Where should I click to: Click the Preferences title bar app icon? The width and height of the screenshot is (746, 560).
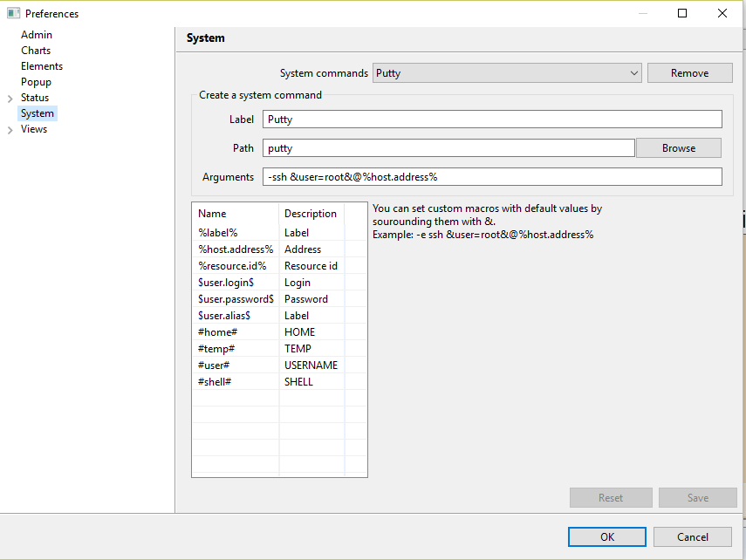tap(11, 13)
